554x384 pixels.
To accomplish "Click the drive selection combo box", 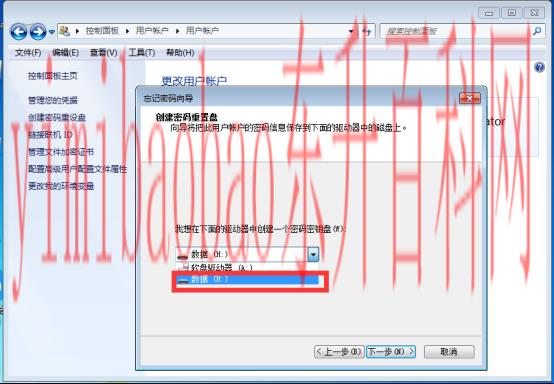I will point(247,254).
